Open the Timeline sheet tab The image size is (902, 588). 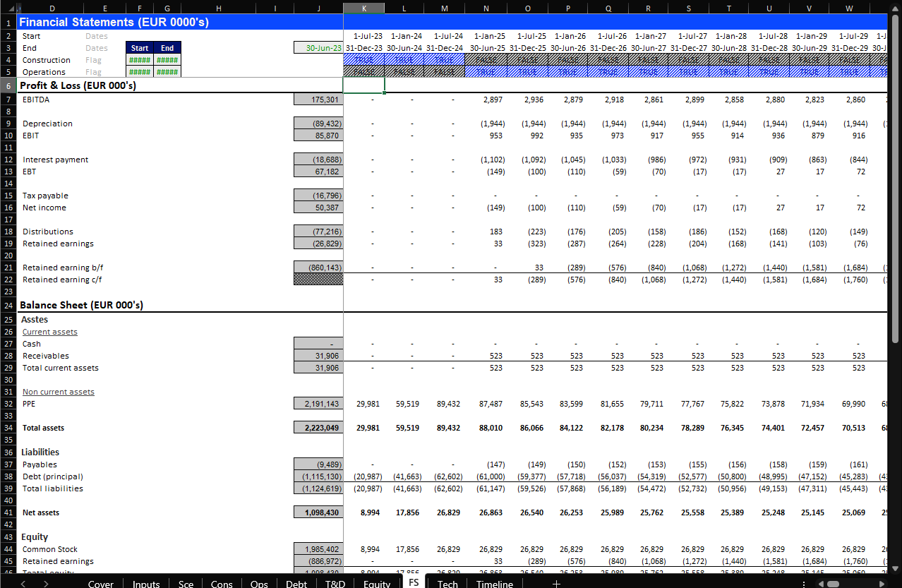pos(494,583)
